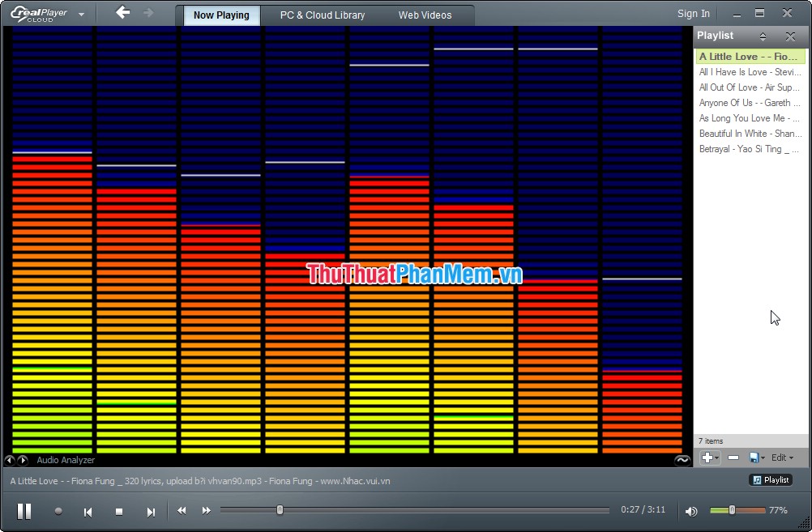Switch to the PC & Cloud Library tab
The image size is (812, 532).
[x=321, y=15]
